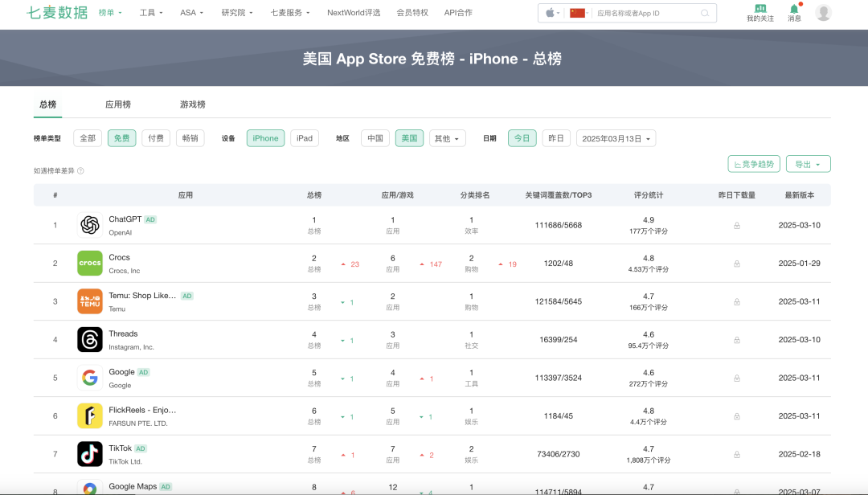Select 中国 region filter

click(375, 138)
